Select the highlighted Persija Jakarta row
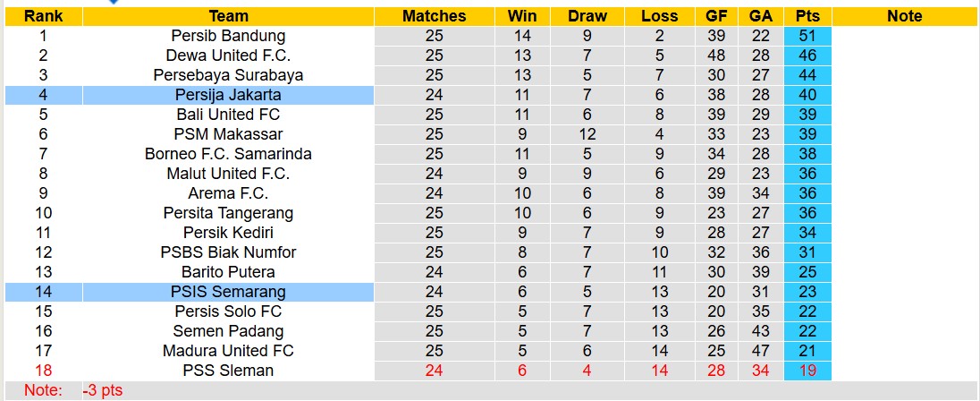This screenshot has width=980, height=401. point(228,95)
